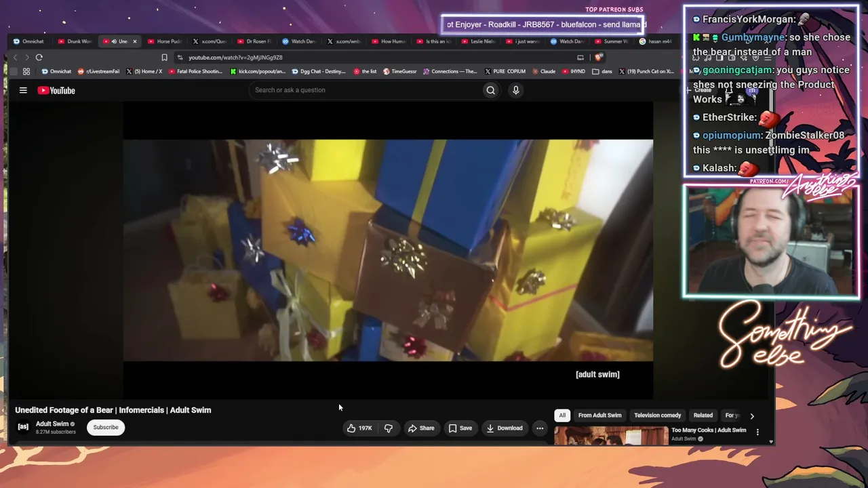Image resolution: width=868 pixels, height=488 pixels.
Task: Select the Related filter chip
Action: tap(703, 415)
